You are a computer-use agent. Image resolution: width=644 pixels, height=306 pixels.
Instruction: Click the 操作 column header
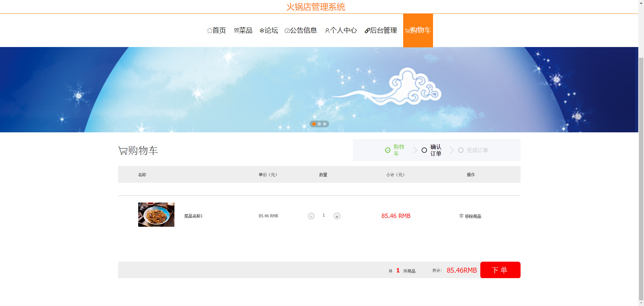tap(471, 175)
